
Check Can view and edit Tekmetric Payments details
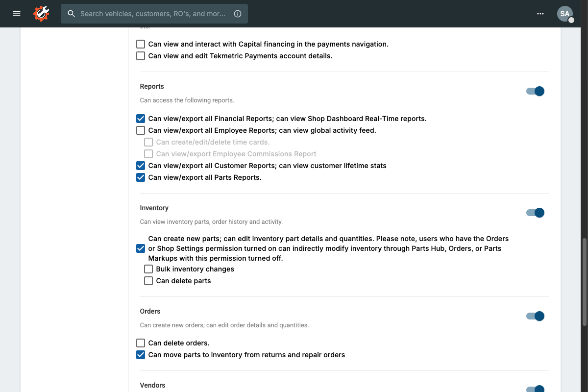click(x=141, y=56)
